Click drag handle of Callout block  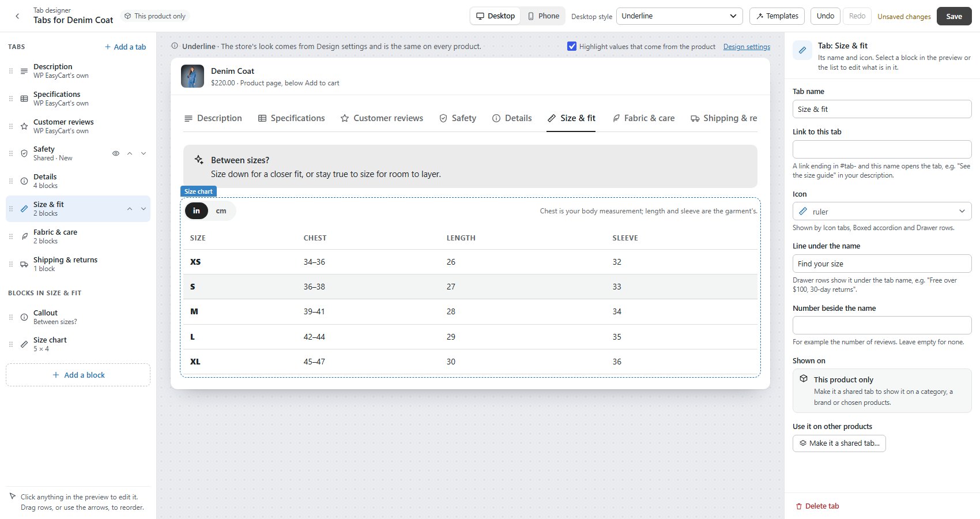click(11, 317)
